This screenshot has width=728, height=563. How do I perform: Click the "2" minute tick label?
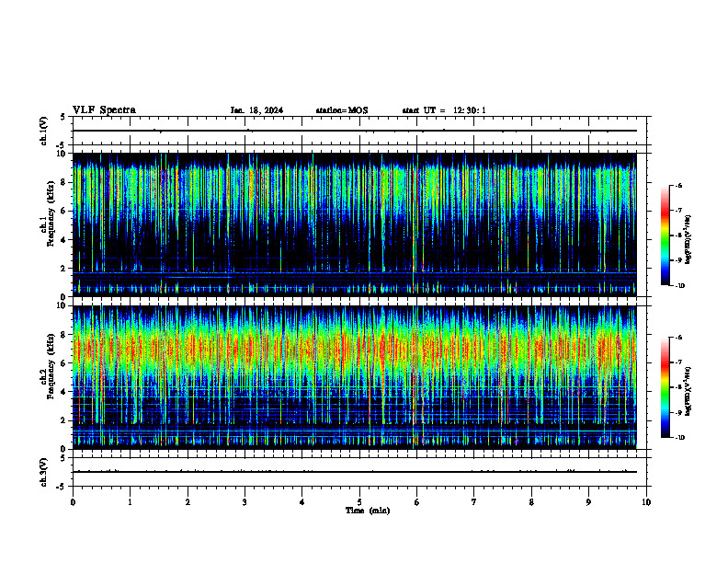coord(188,502)
